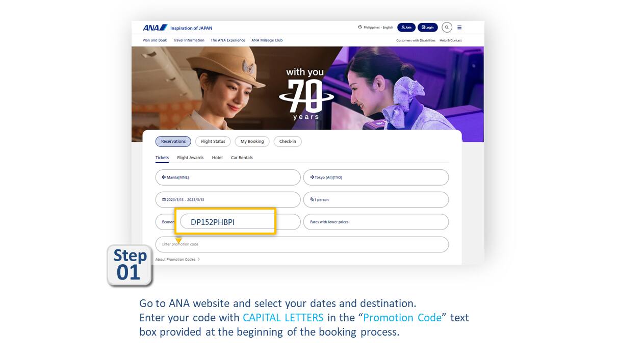Viewport: 644px width, 357px height.
Task: Open the search magnifier icon
Action: click(447, 28)
